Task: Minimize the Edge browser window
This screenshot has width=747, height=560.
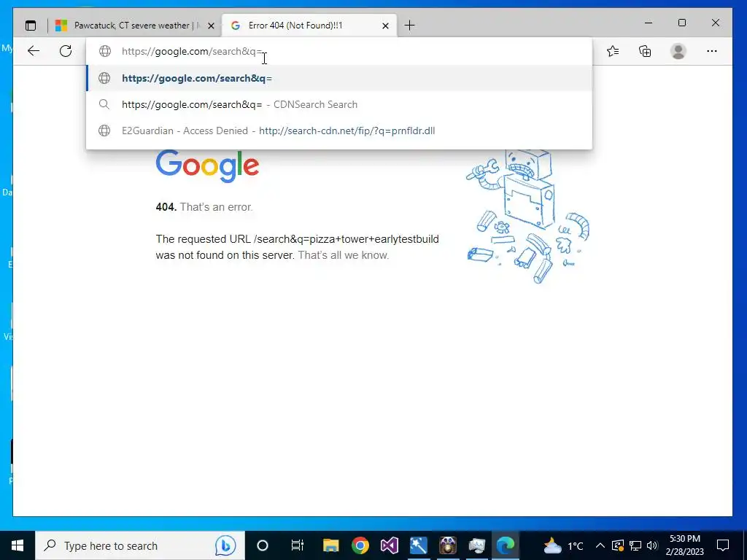Action: point(649,23)
